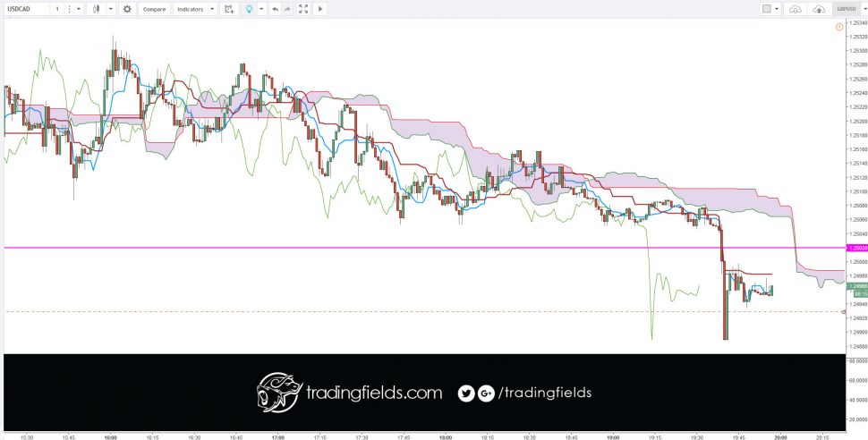Click the dashed horizontal line handle
The image size is (868, 440).
click(844, 312)
